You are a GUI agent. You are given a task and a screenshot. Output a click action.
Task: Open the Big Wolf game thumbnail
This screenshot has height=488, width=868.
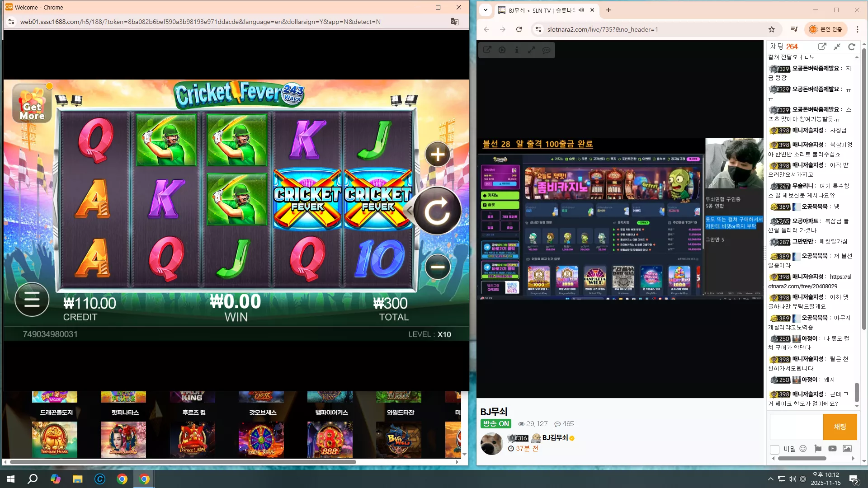click(399, 439)
